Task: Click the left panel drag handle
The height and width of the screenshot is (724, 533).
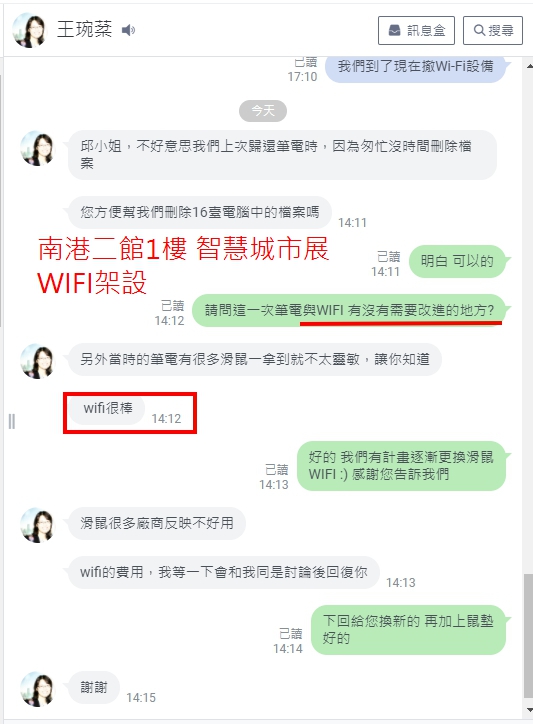Action: [x=12, y=421]
